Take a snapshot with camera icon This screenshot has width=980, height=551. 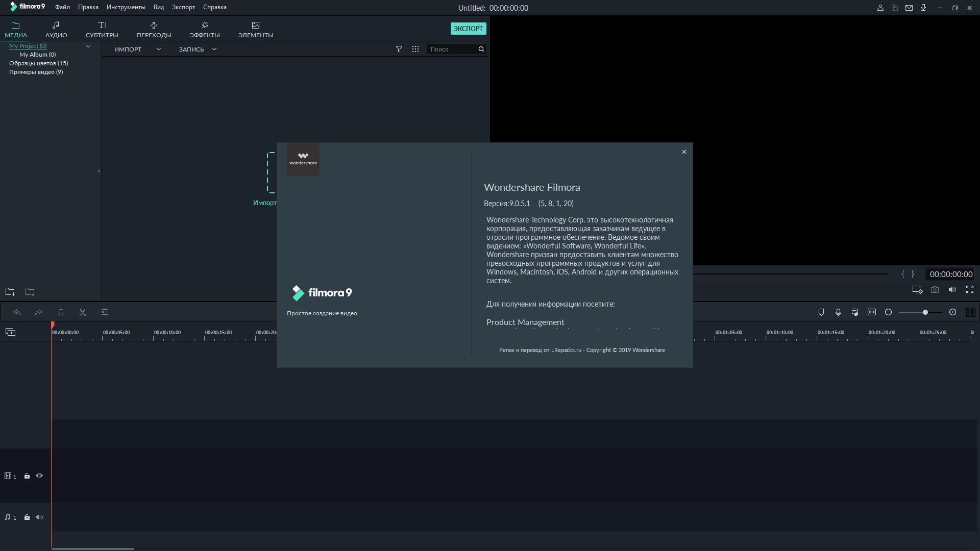coord(935,290)
